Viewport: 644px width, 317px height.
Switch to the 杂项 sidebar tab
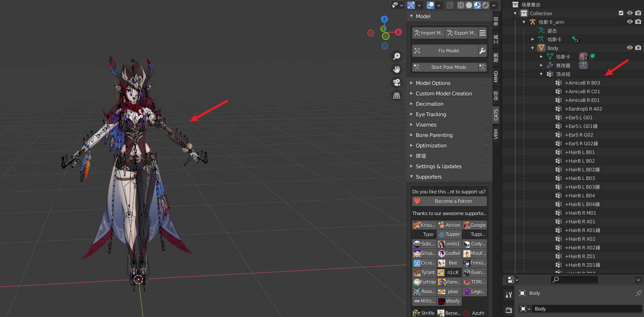click(x=496, y=95)
